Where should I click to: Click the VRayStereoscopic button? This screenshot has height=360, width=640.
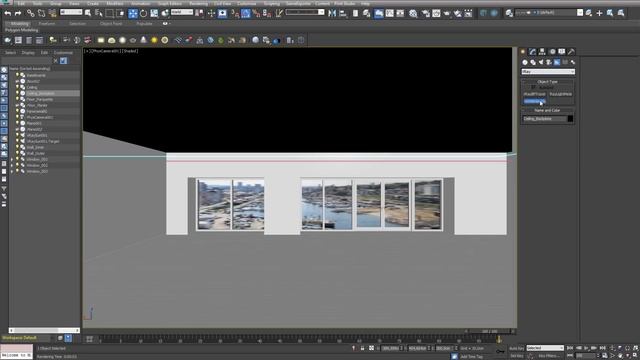[x=535, y=101]
